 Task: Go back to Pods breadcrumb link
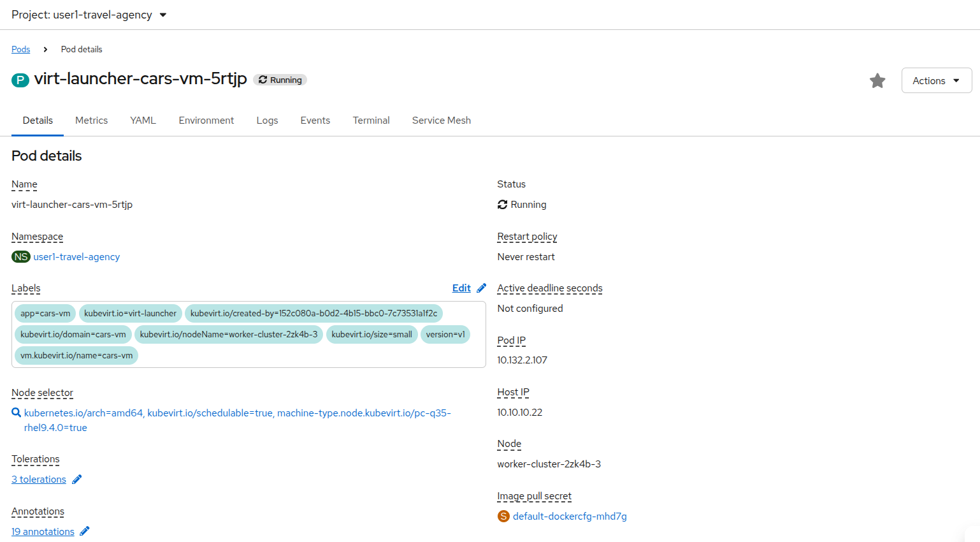[20, 49]
